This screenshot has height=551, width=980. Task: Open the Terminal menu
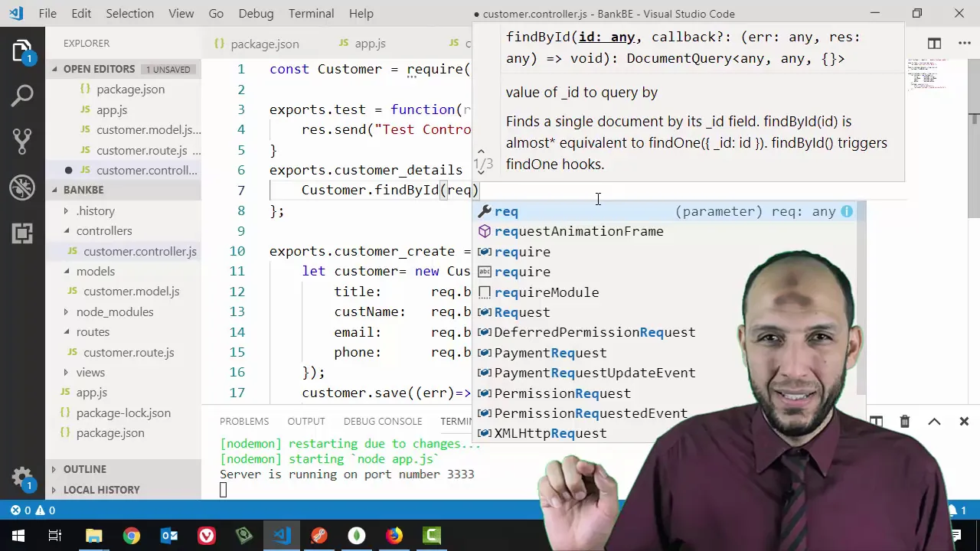point(311,14)
